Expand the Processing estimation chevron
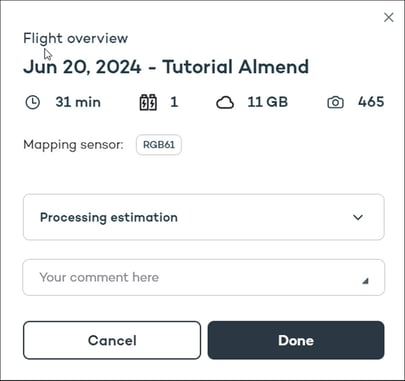 tap(358, 217)
